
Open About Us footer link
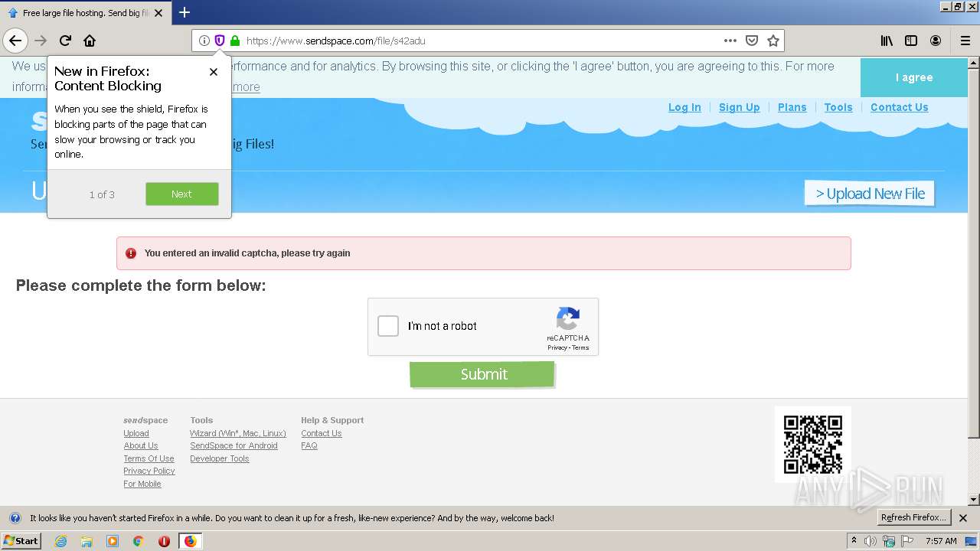point(141,445)
